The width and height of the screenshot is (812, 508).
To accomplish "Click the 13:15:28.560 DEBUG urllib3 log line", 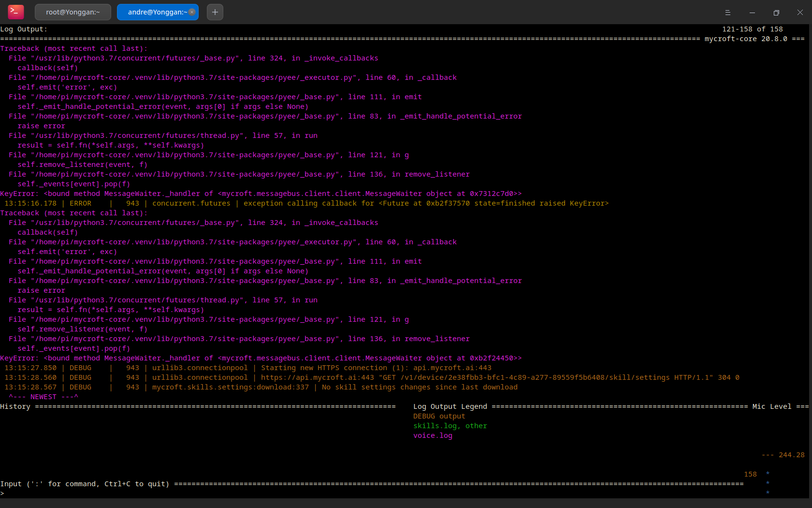I will [372, 377].
